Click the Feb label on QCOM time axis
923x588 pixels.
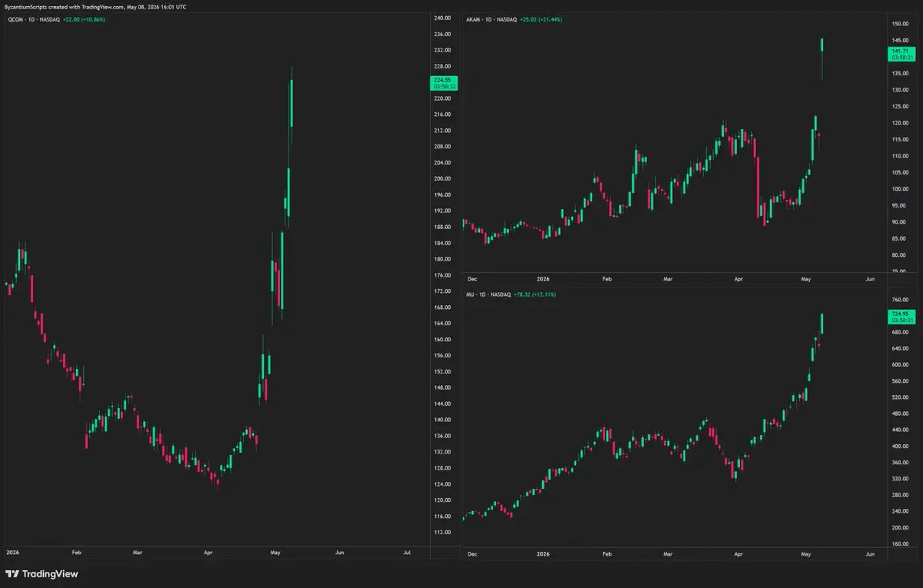point(76,552)
